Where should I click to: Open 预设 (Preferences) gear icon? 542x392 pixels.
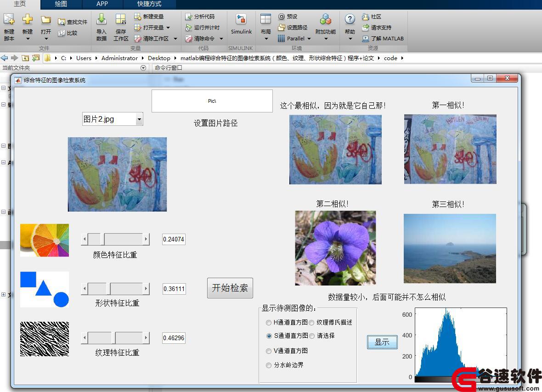point(282,17)
